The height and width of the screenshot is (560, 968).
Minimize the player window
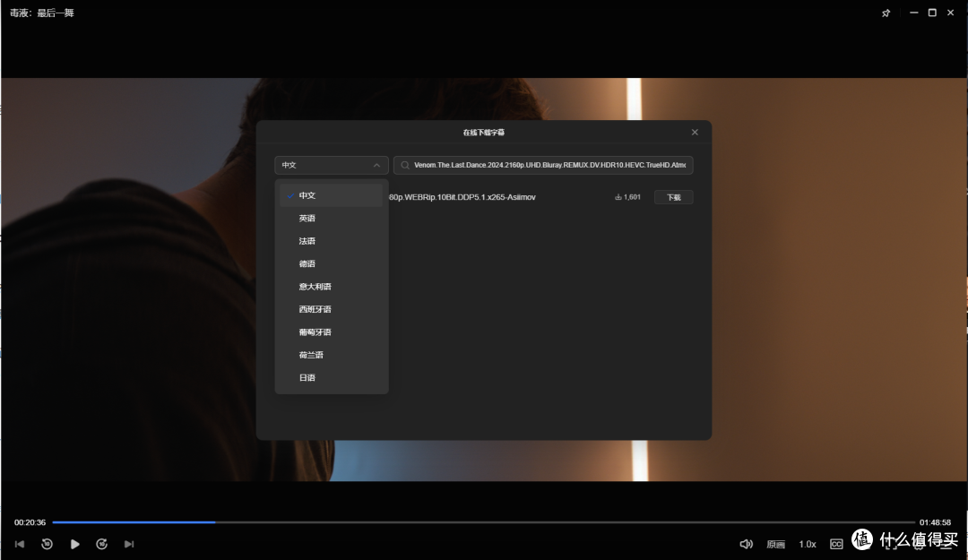point(913,13)
